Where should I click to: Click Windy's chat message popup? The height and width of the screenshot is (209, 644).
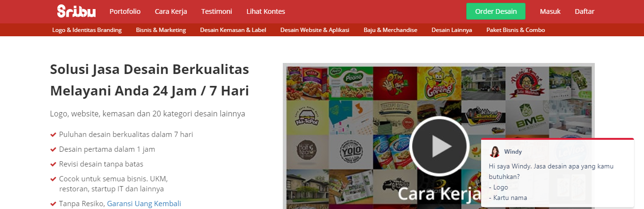point(558,173)
